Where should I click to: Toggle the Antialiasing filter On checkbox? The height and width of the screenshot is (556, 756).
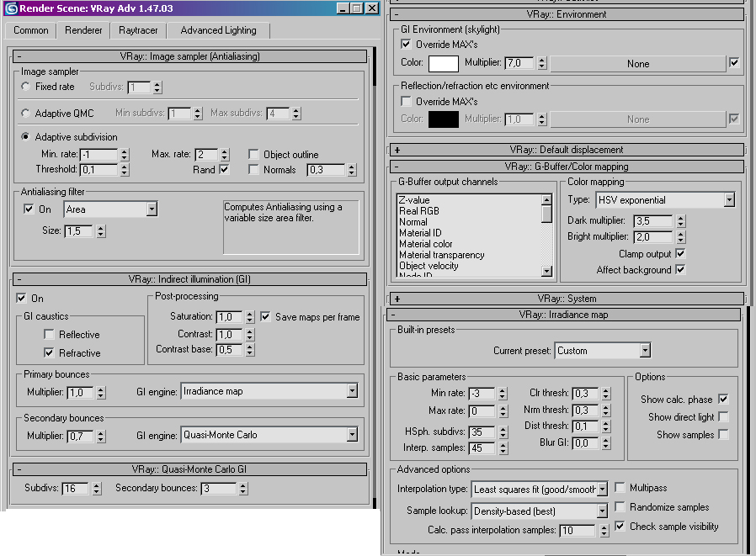[x=29, y=209]
